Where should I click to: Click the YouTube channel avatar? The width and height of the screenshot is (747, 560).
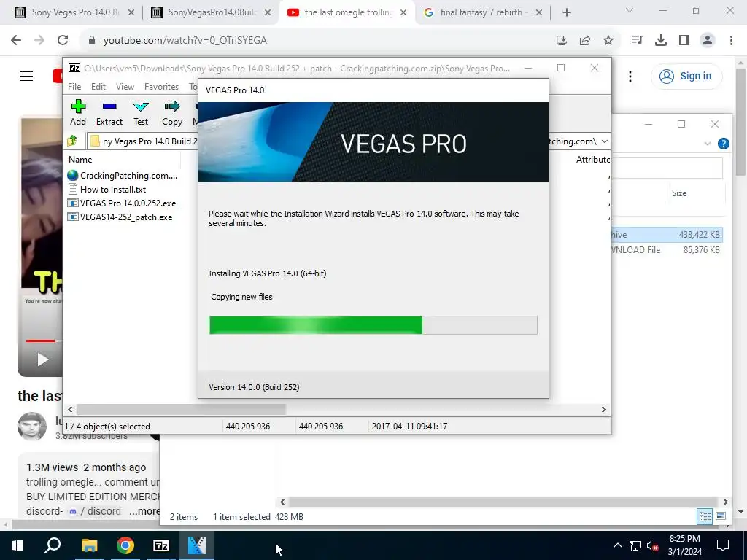[32, 426]
